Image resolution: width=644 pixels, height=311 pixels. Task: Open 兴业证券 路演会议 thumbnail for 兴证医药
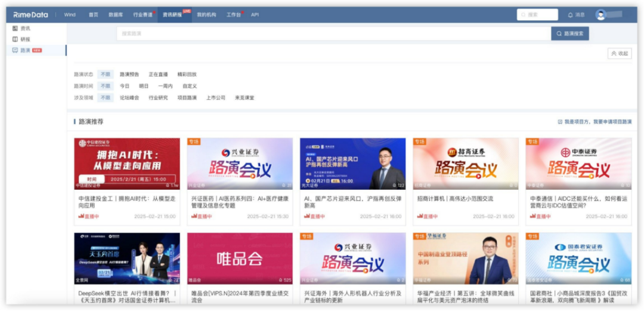240,164
